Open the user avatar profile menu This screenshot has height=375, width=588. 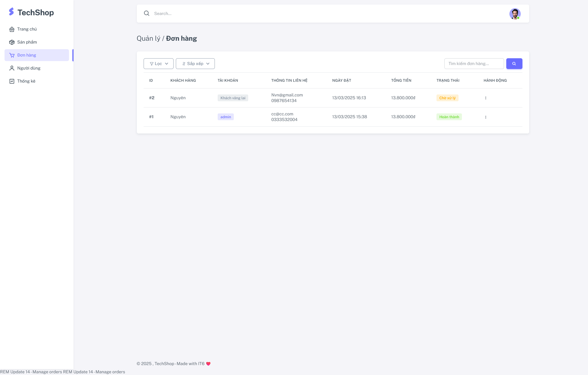[x=515, y=14]
